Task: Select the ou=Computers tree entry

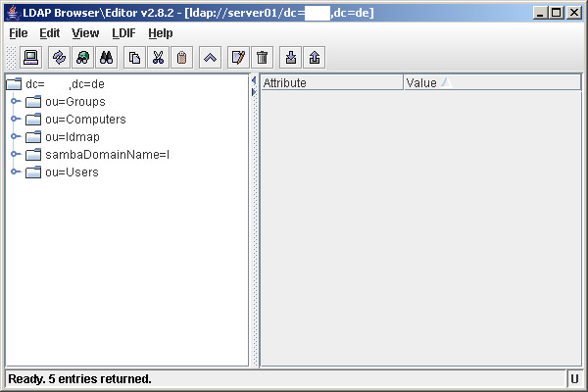Action: pyautogui.click(x=85, y=120)
